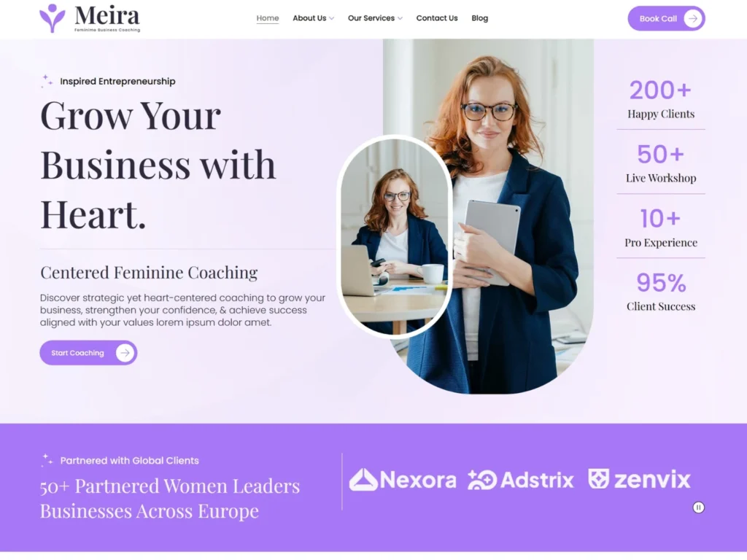Viewport: 747px width, 560px height.
Task: Click the Adstrix partner logo
Action: [521, 480]
